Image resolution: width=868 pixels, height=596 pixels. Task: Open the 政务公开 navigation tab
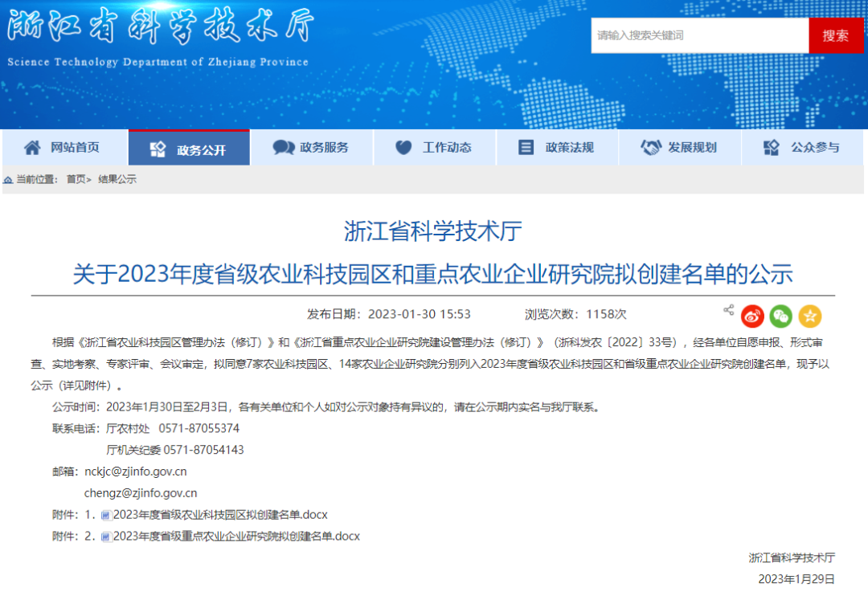pyautogui.click(x=190, y=149)
